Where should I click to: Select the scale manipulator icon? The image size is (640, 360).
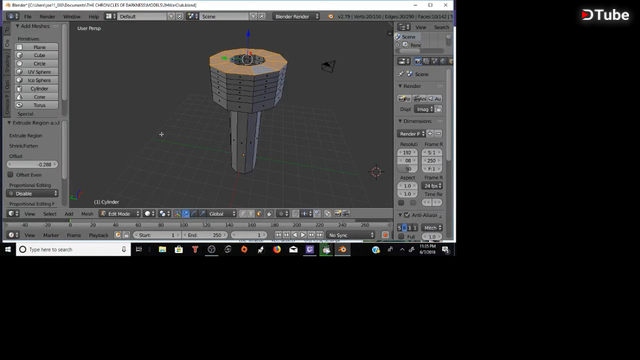pos(202,214)
